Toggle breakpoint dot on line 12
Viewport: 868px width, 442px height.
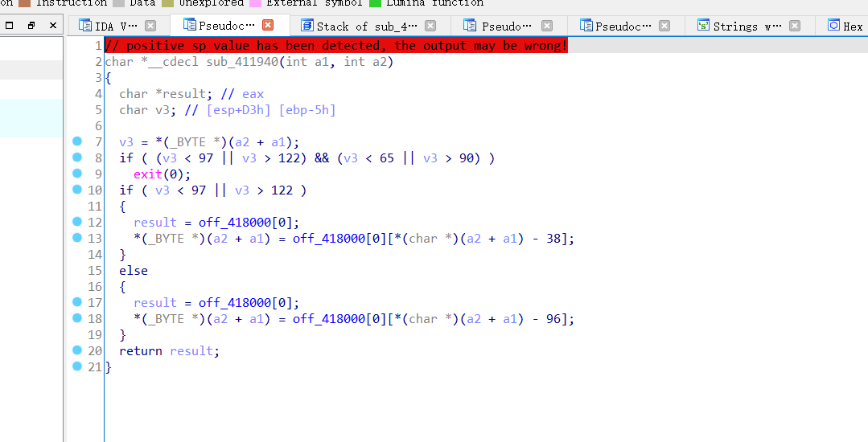(x=77, y=222)
